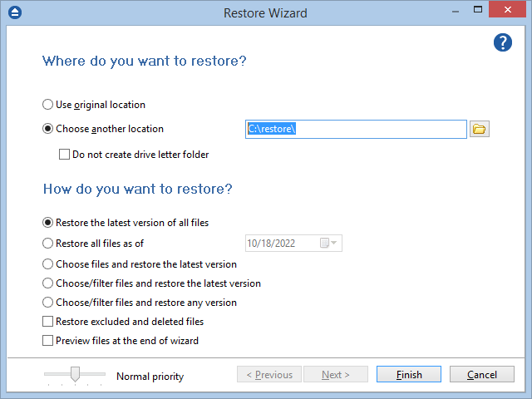Select Choose/filter files and restore latest version
The width and height of the screenshot is (532, 399).
click(47, 283)
